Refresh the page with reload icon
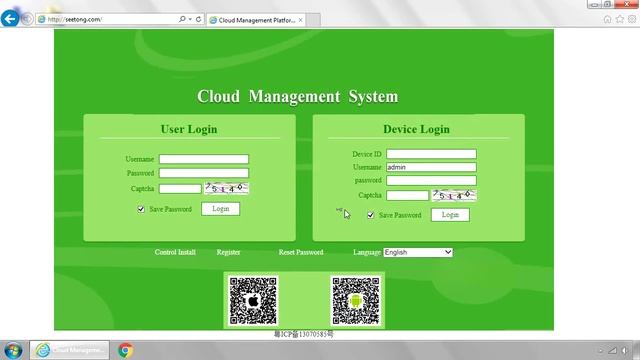The width and height of the screenshot is (640, 360). pyautogui.click(x=198, y=19)
